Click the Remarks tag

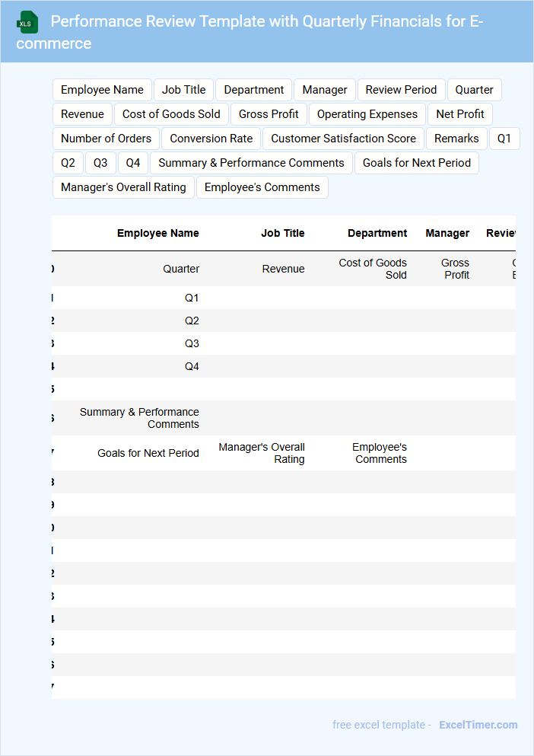456,139
